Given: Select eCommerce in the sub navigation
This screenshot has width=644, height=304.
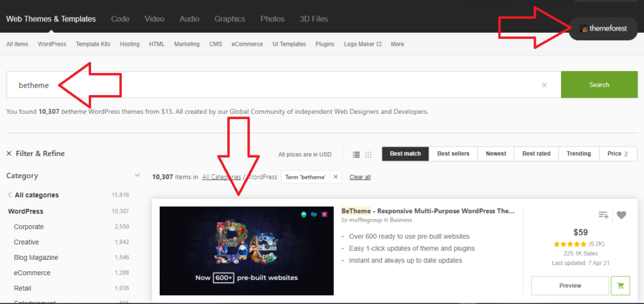Looking at the screenshot, I should pos(247,44).
